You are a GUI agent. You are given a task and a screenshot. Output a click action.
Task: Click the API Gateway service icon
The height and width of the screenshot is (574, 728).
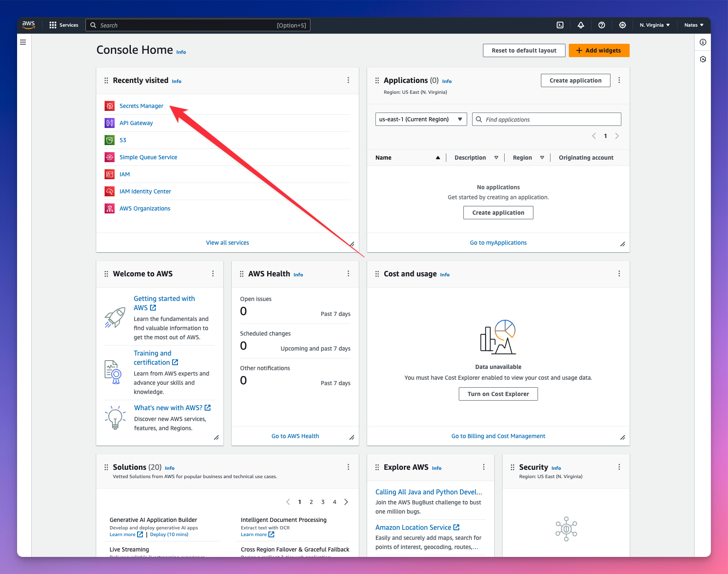click(110, 123)
